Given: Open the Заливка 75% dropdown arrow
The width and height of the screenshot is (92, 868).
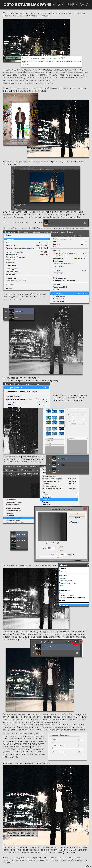Looking at the screenshot, I should pos(81,642).
